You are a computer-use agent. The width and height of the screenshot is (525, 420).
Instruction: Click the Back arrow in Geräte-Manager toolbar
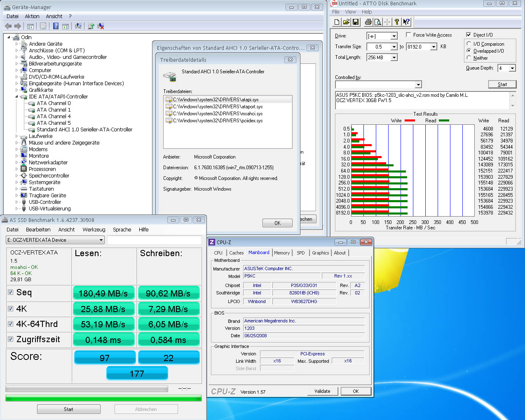[8, 26]
